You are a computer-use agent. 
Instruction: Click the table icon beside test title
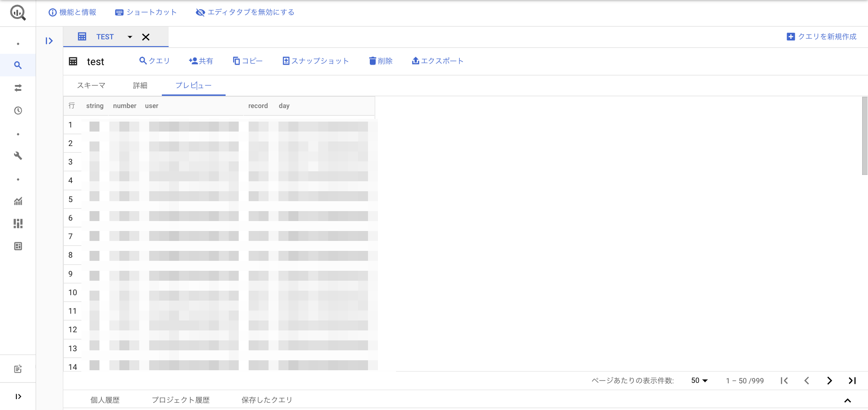point(73,61)
